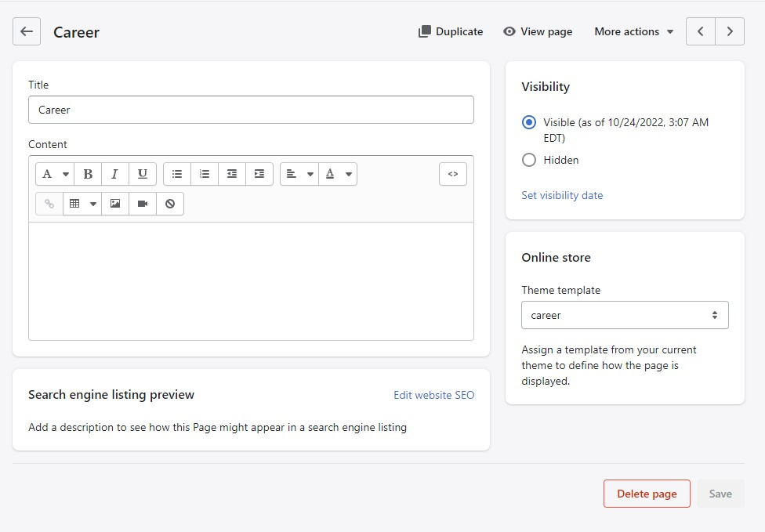765x532 pixels.
Task: Apply Italic formatting in editor
Action: (114, 174)
